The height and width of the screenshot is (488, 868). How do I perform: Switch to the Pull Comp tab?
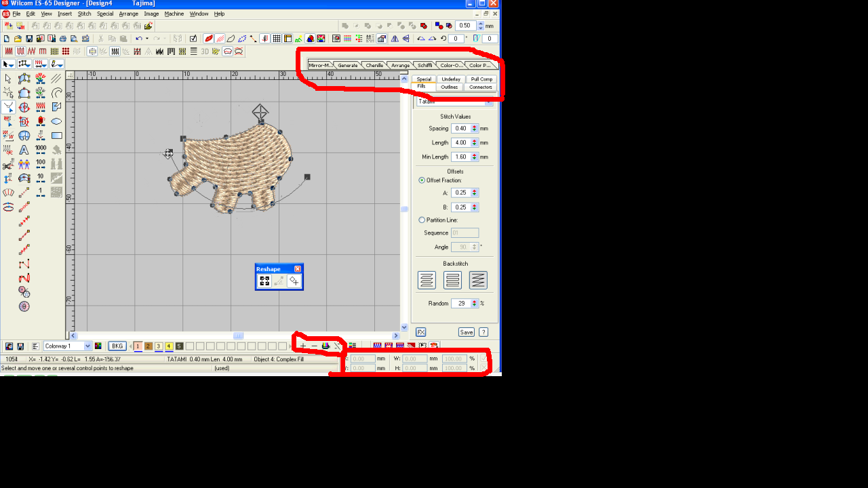pos(481,79)
